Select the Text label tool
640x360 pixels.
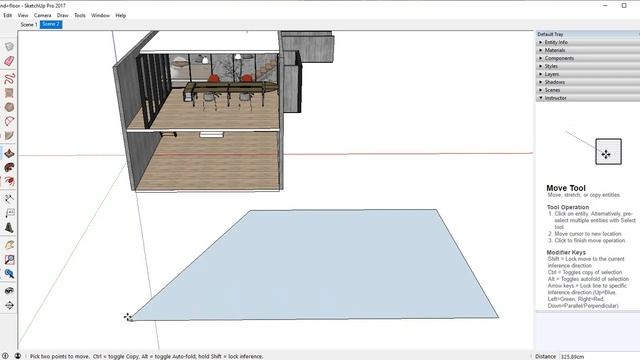9,213
